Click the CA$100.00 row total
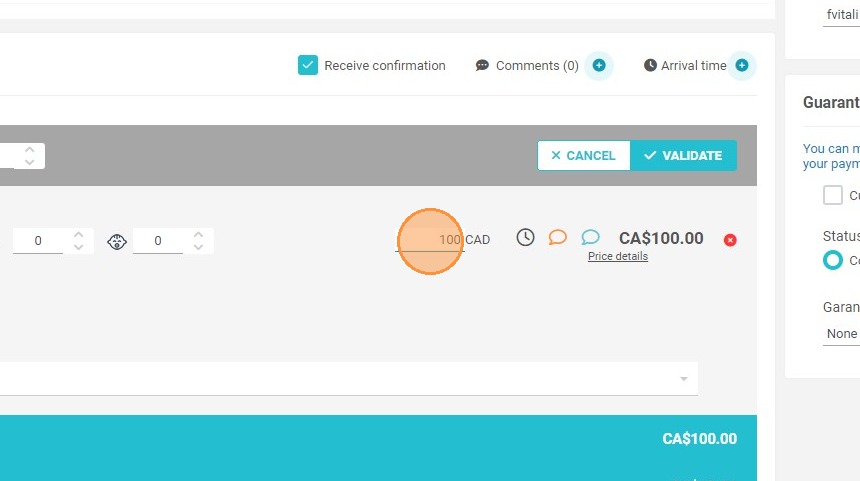The height and width of the screenshot is (481, 860). (661, 238)
